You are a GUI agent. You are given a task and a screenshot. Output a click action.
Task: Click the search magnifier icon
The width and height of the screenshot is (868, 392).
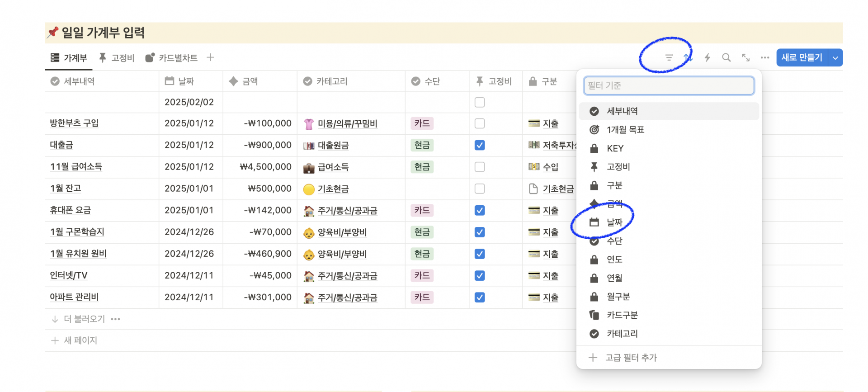point(726,57)
